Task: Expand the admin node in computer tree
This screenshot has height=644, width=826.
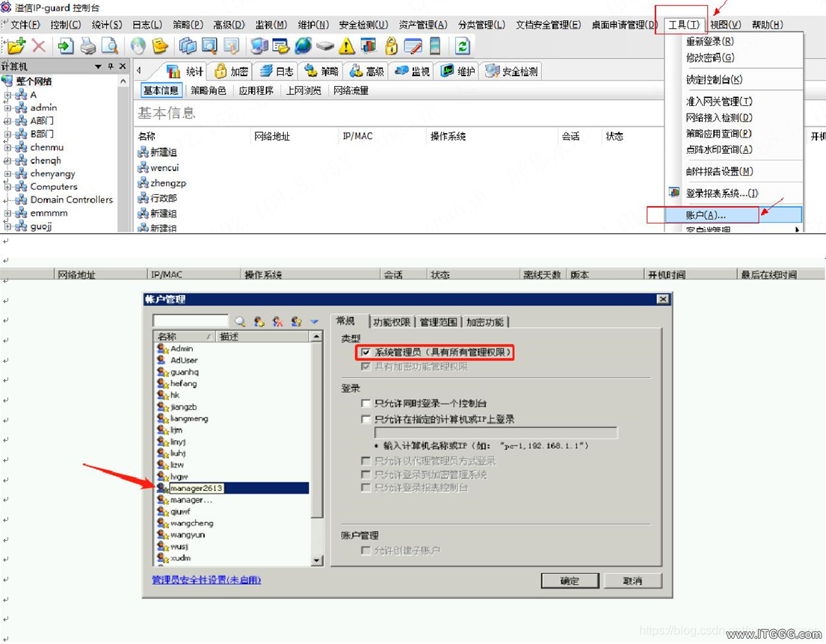Action: (7, 108)
